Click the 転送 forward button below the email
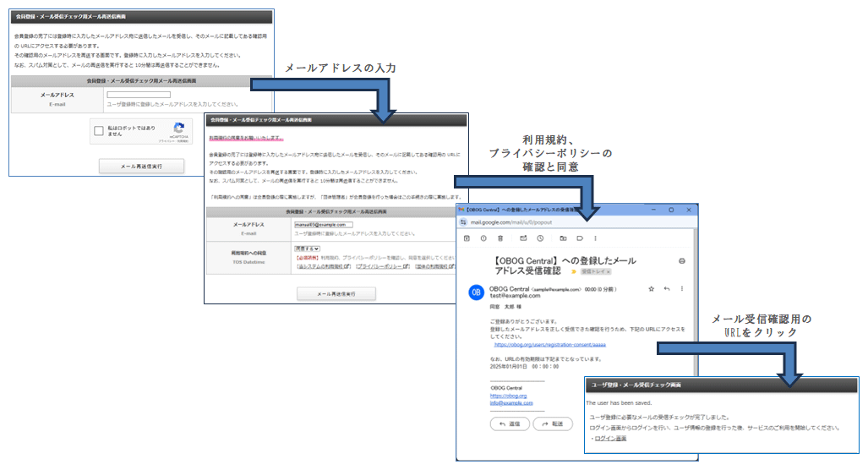The width and height of the screenshot is (868, 470). click(x=553, y=424)
